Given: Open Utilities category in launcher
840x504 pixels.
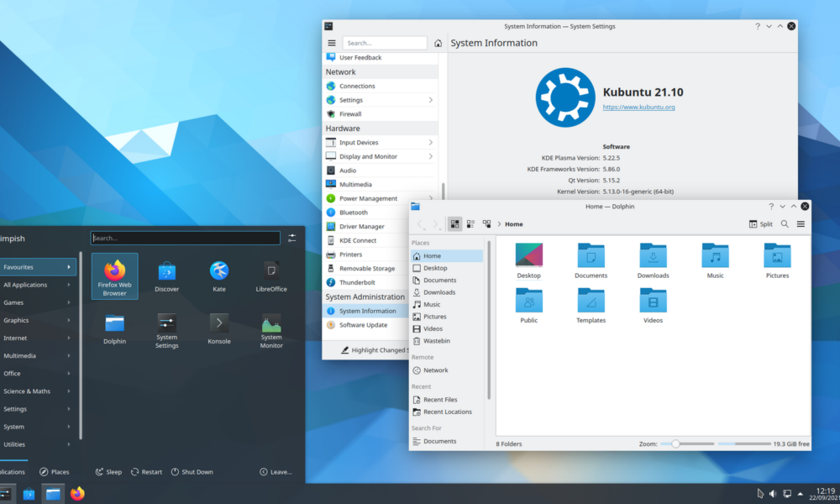Looking at the screenshot, I should pos(38,444).
